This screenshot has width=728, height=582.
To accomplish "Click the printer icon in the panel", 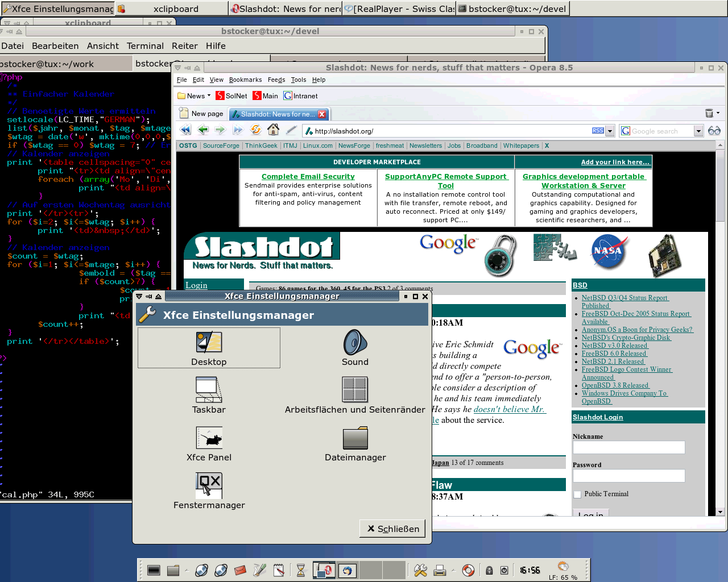I will tap(440, 570).
